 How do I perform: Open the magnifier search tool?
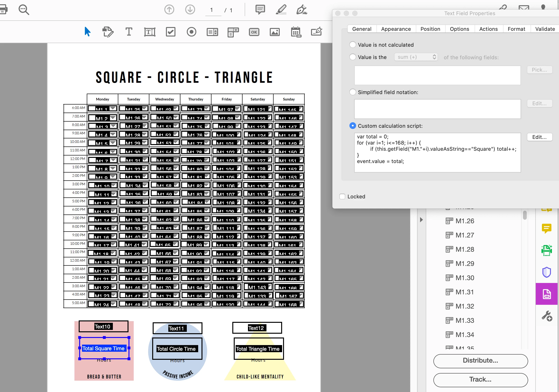(24, 10)
